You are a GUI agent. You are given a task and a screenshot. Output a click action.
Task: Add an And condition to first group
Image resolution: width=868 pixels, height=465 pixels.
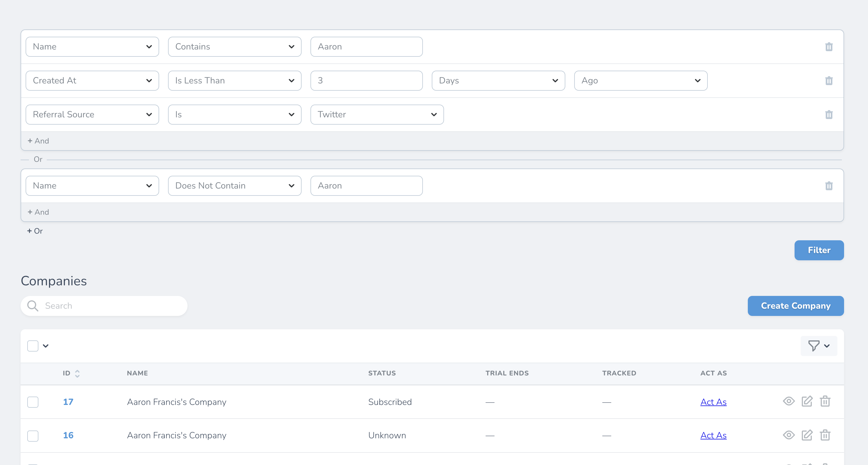38,141
